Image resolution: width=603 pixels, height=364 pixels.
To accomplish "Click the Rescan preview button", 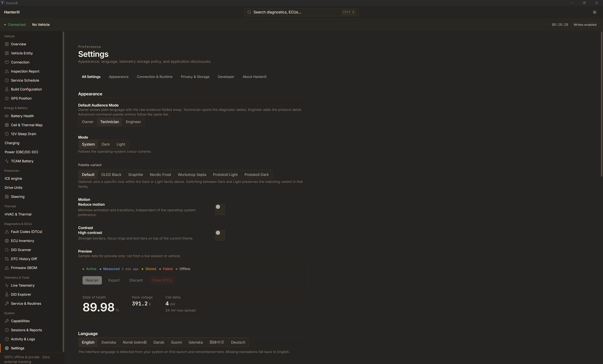I will [92, 280].
